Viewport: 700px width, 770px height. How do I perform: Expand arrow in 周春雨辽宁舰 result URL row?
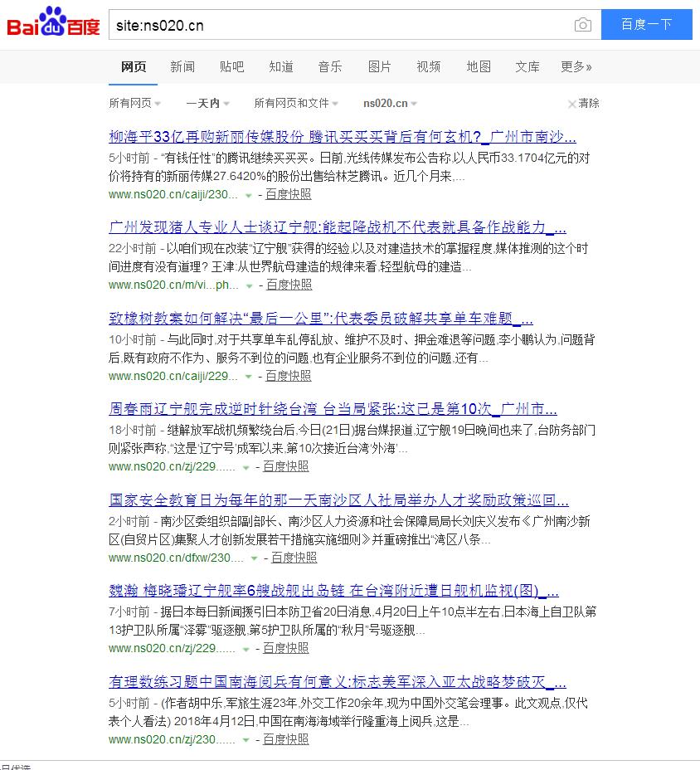click(x=246, y=467)
